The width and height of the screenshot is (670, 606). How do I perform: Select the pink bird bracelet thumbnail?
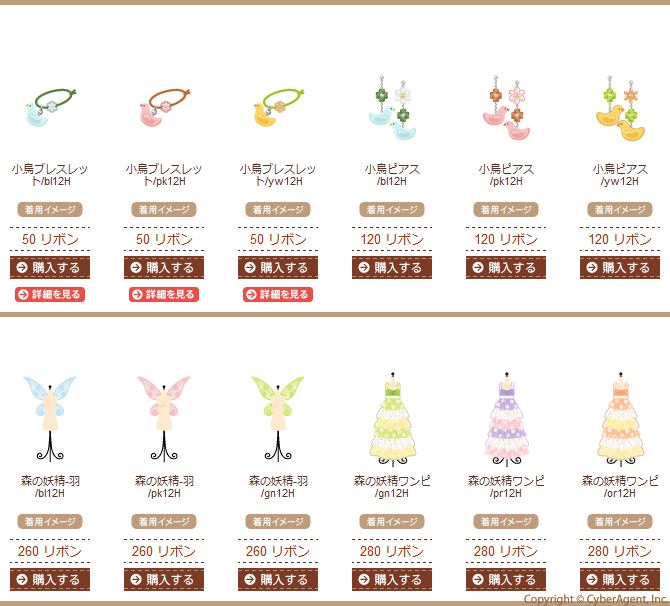[165, 107]
